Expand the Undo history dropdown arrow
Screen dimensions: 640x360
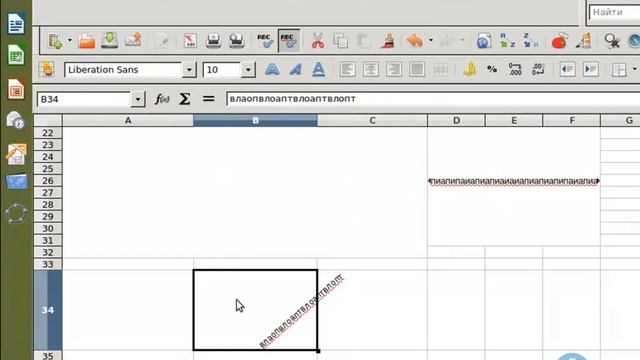pyautogui.click(x=431, y=40)
